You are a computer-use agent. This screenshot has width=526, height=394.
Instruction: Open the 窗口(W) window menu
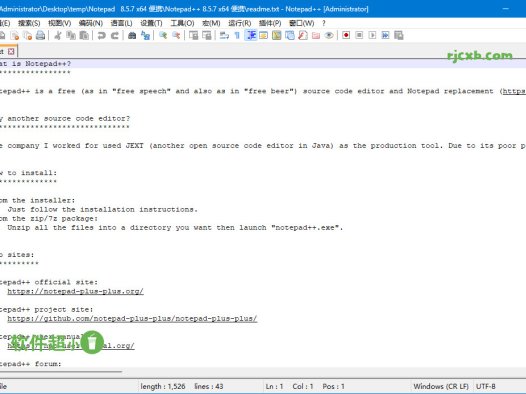(302, 23)
